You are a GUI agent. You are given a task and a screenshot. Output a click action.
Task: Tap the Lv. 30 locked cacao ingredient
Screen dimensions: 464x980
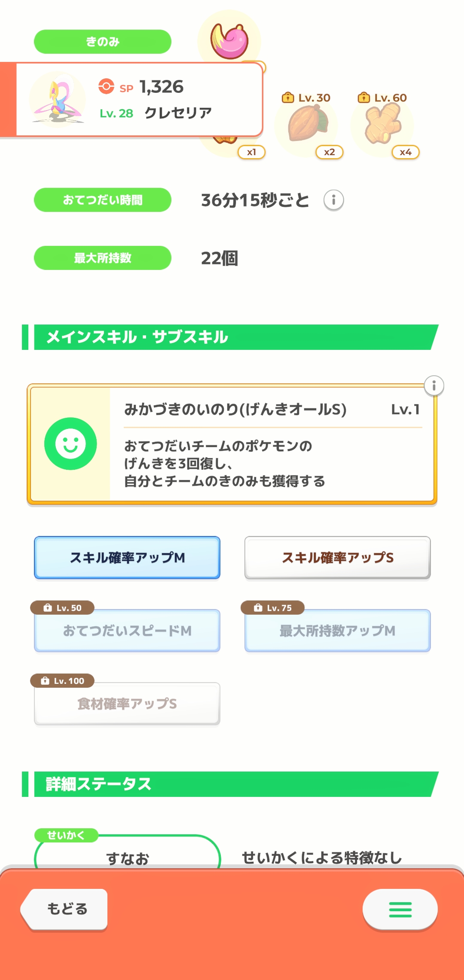point(307,125)
